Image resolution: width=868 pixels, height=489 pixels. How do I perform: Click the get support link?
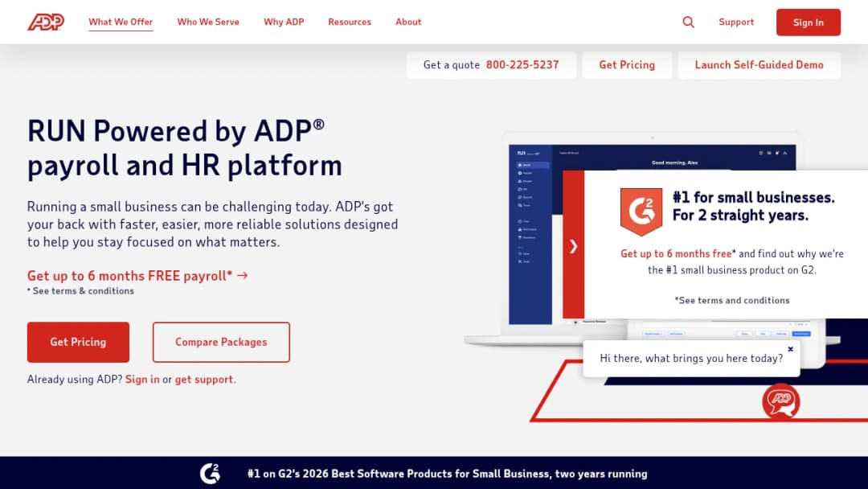coord(203,380)
